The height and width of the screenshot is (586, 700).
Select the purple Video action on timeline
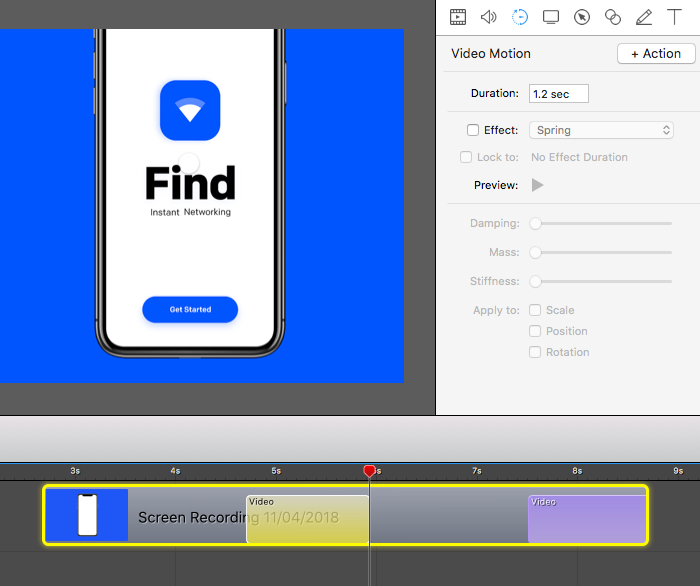pos(587,519)
